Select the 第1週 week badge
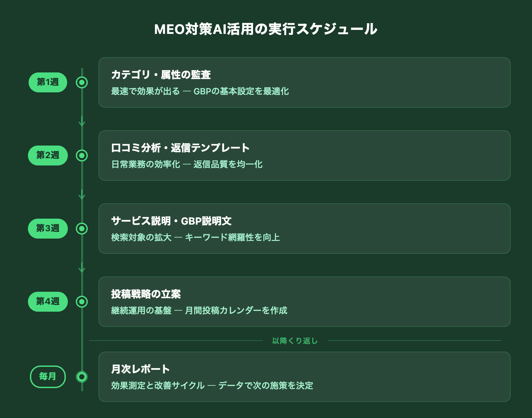532x418 pixels. pyautogui.click(x=48, y=82)
